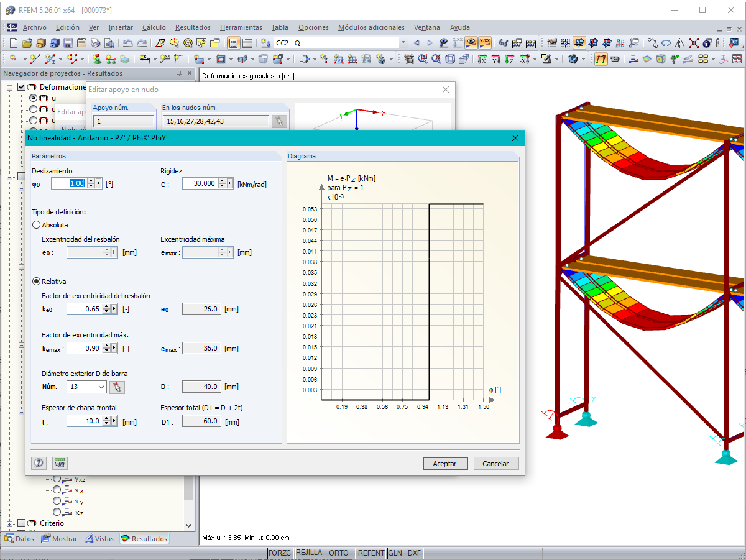Click the view in Y direction icon

496,59
